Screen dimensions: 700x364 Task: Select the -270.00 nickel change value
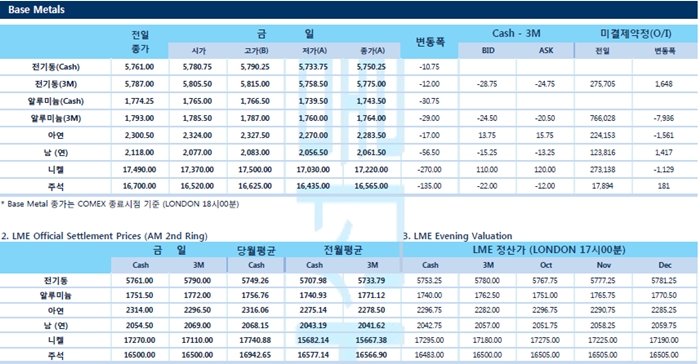coord(430,170)
